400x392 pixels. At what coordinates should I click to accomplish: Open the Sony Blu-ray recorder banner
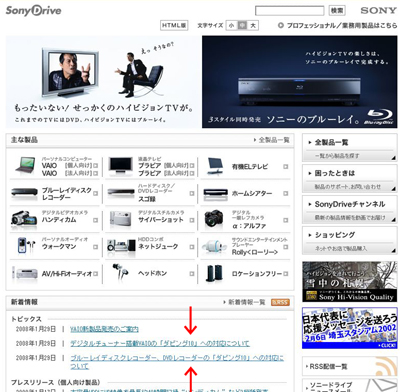point(300,82)
